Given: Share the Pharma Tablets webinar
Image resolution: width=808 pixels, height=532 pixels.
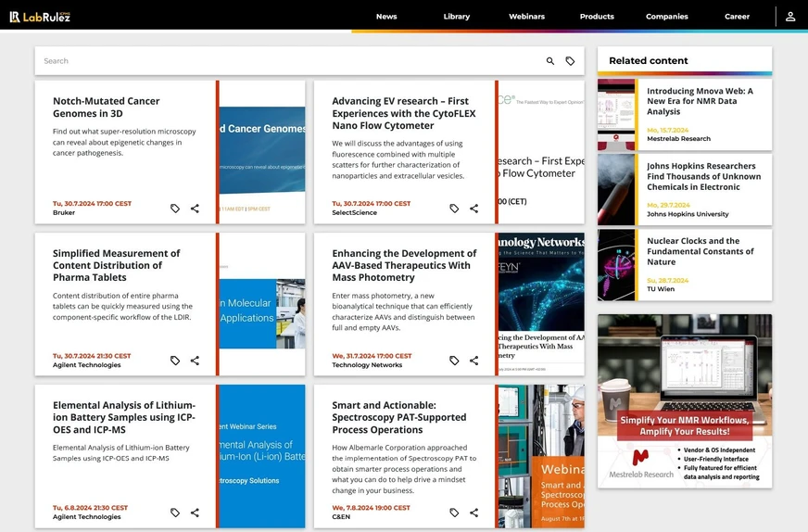Looking at the screenshot, I should [195, 361].
